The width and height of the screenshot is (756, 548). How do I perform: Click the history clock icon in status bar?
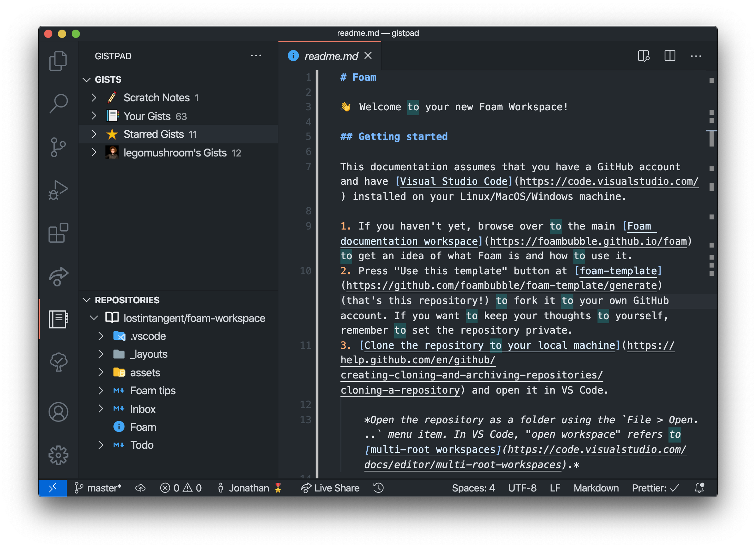pyautogui.click(x=378, y=488)
